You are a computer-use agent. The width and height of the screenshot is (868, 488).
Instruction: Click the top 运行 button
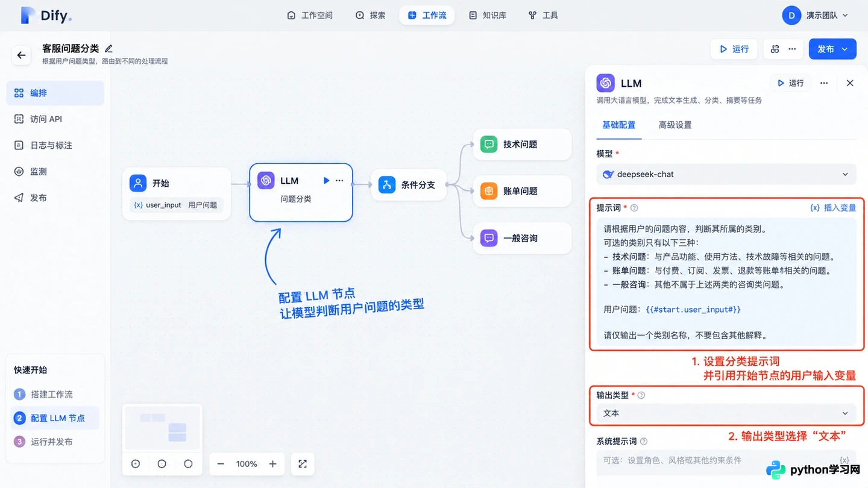734,49
